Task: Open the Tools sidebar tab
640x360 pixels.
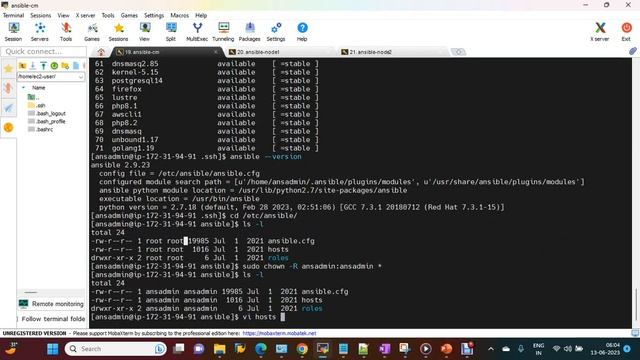Action: (8, 88)
